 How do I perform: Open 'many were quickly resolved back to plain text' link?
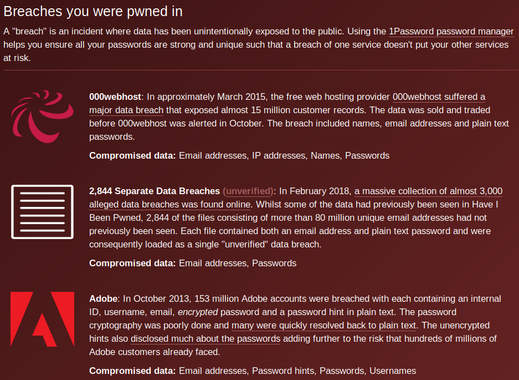pos(324,325)
